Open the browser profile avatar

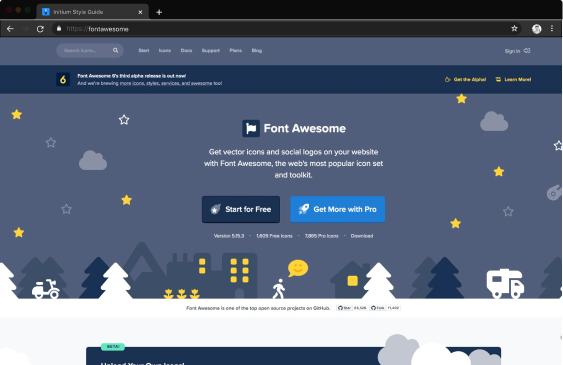click(x=536, y=29)
